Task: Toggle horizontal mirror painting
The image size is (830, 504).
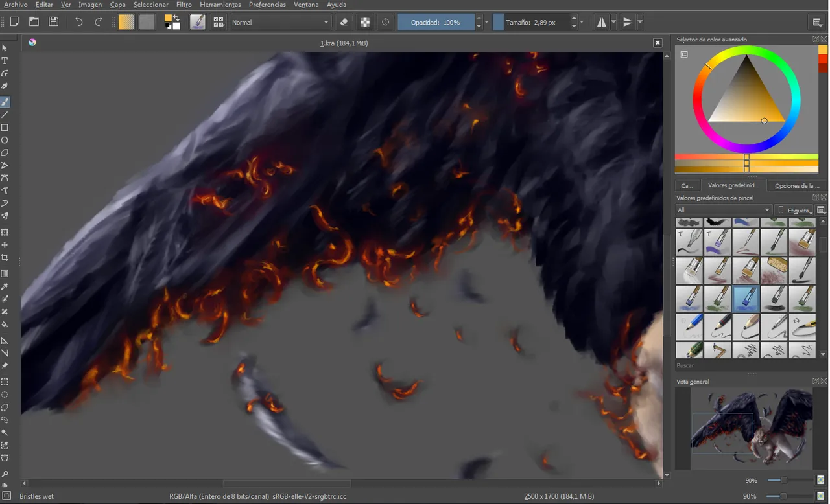Action: click(x=602, y=22)
